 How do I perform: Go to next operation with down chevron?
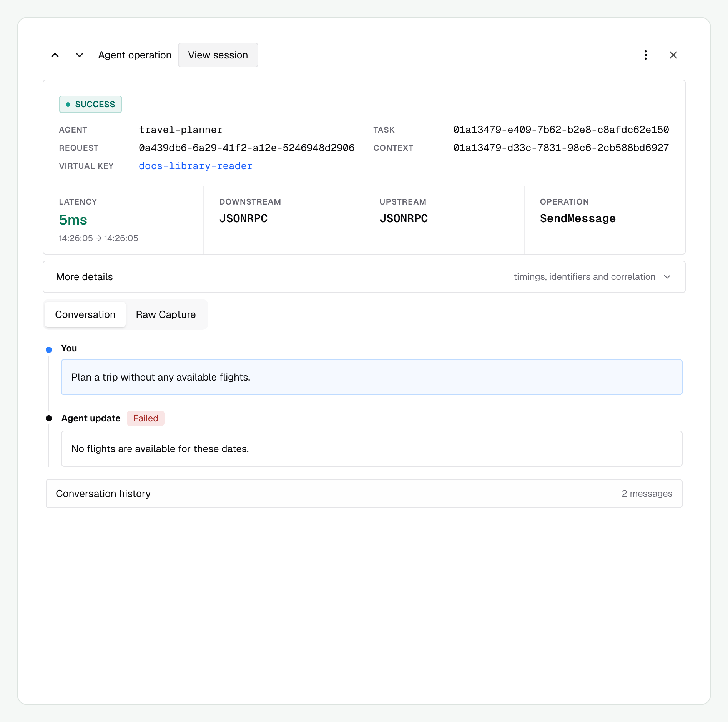coord(80,55)
